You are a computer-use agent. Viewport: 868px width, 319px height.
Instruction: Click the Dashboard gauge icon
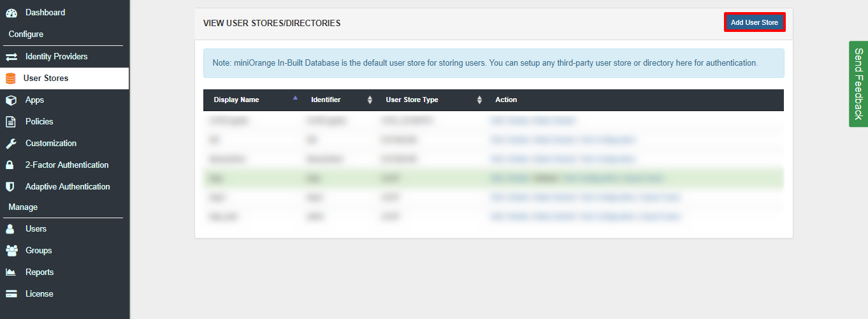tap(11, 13)
